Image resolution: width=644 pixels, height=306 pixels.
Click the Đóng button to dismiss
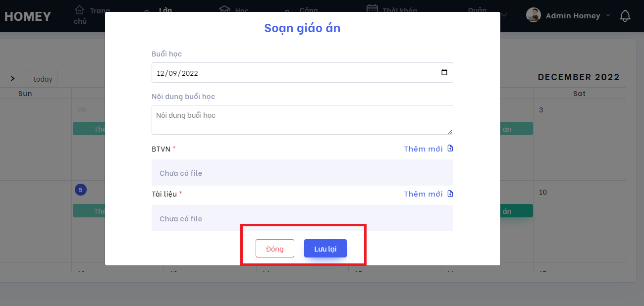tap(275, 248)
